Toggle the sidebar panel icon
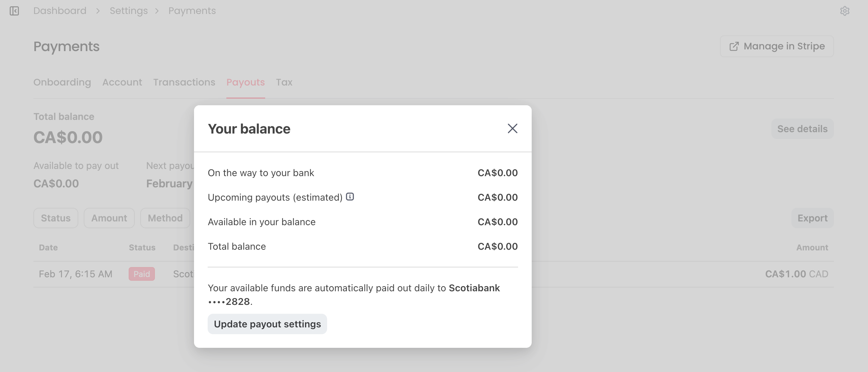This screenshot has width=868, height=372. 14,11
